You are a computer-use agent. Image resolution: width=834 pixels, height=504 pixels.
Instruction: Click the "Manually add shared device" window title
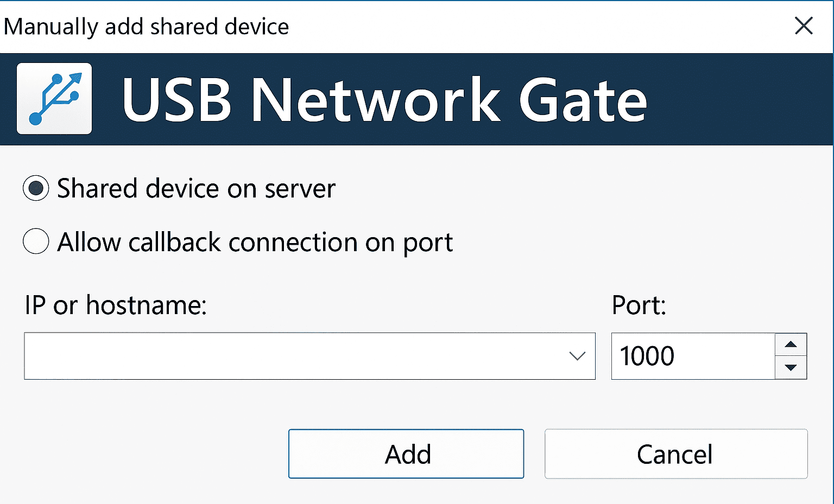(146, 27)
